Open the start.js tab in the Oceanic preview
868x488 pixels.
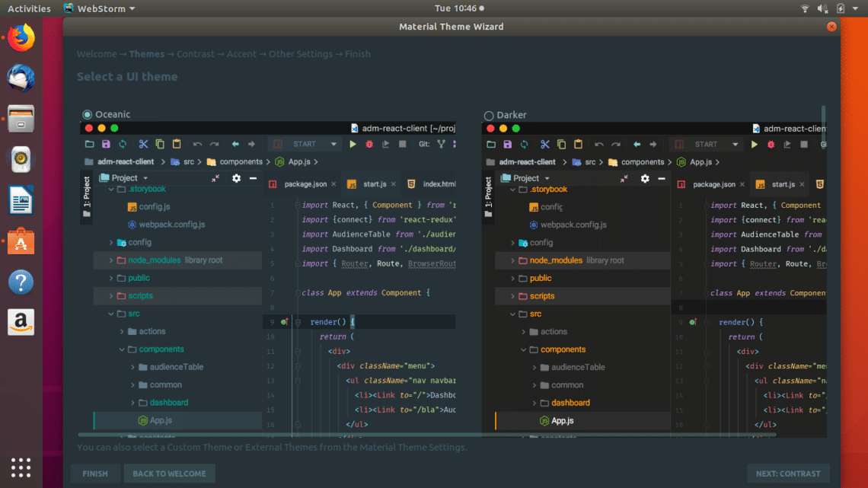coord(370,184)
